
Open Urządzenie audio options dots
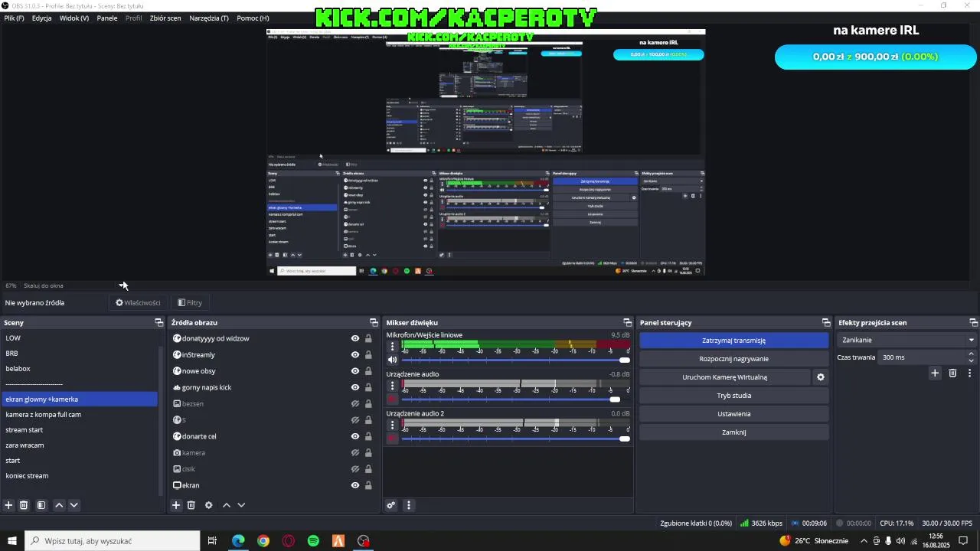click(x=393, y=386)
